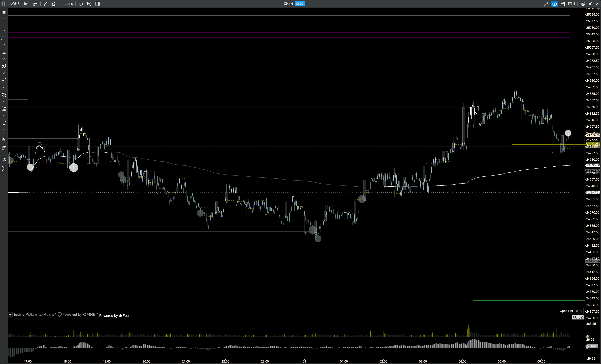Click the MNQ tab badge

299,4
